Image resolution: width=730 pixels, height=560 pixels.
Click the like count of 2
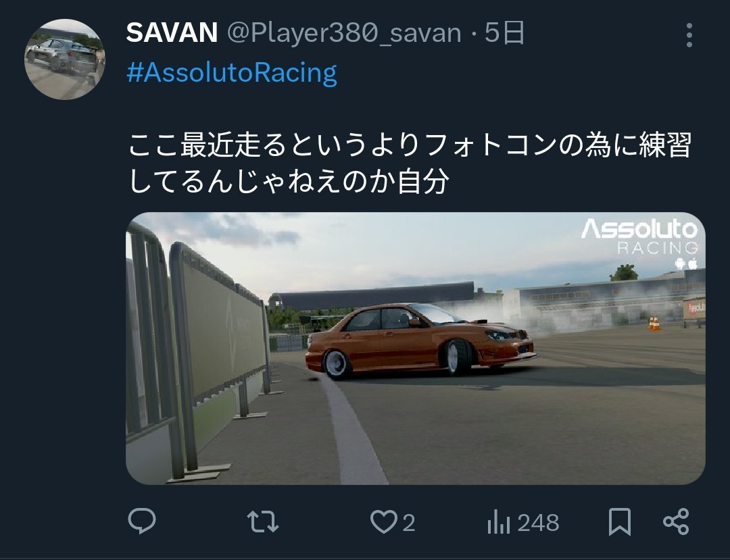[x=409, y=523]
